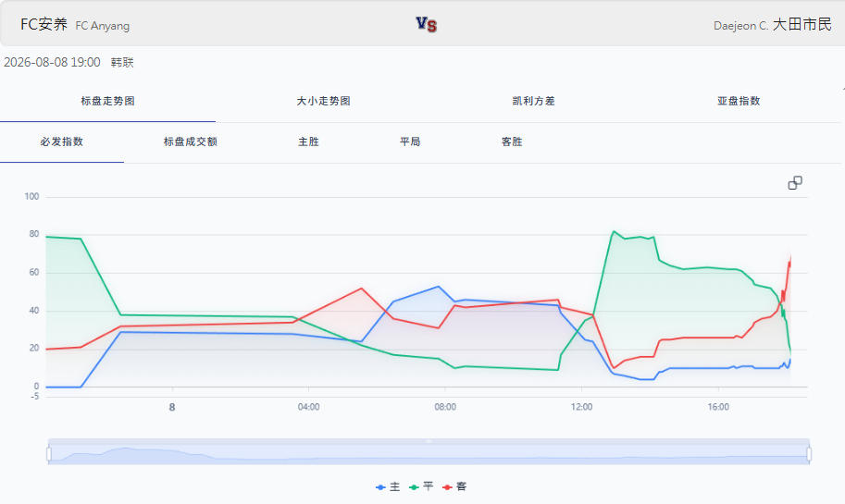Screen dimensions: 845x504
Task: Select the 标盘成交额 sub-tab
Action: [191, 141]
